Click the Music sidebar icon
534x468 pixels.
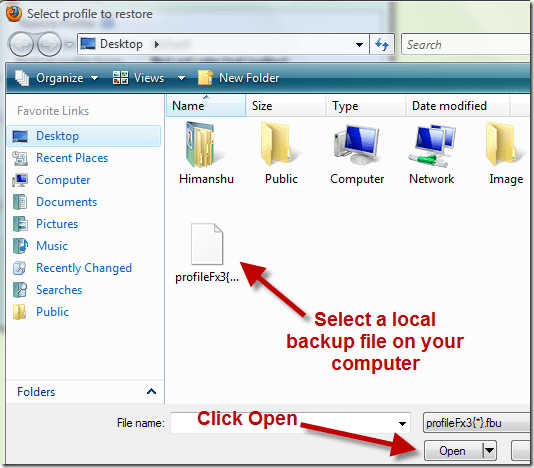tap(20, 246)
